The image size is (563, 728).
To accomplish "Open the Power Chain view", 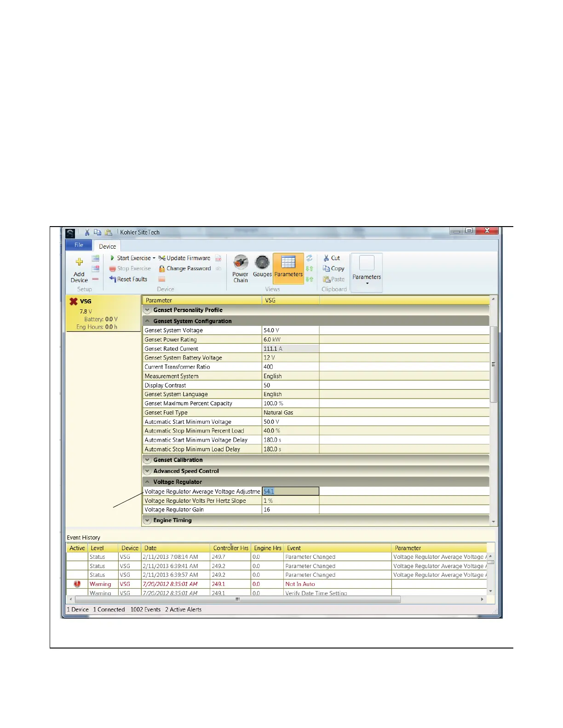I will pos(240,269).
